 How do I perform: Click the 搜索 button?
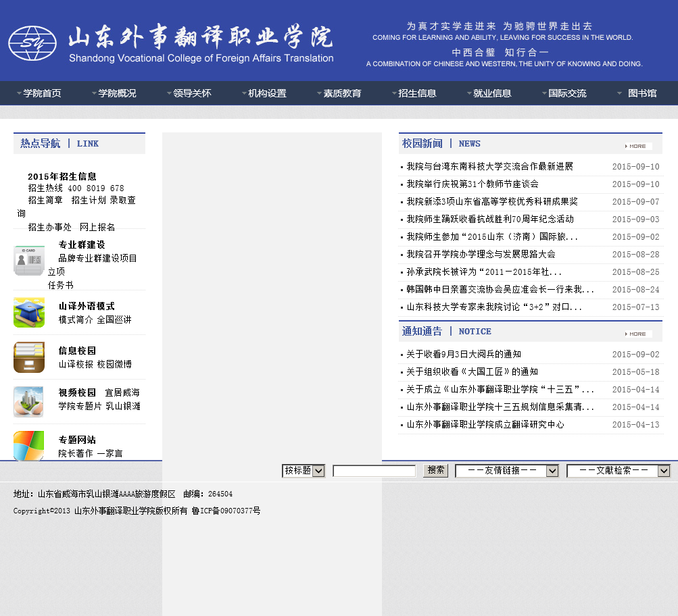(435, 470)
